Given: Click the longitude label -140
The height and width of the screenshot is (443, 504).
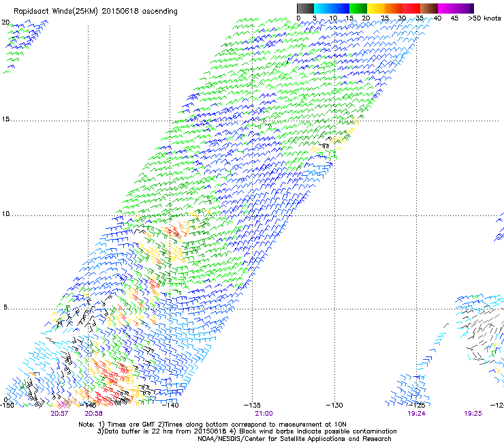Looking at the screenshot, I should tap(170, 406).
